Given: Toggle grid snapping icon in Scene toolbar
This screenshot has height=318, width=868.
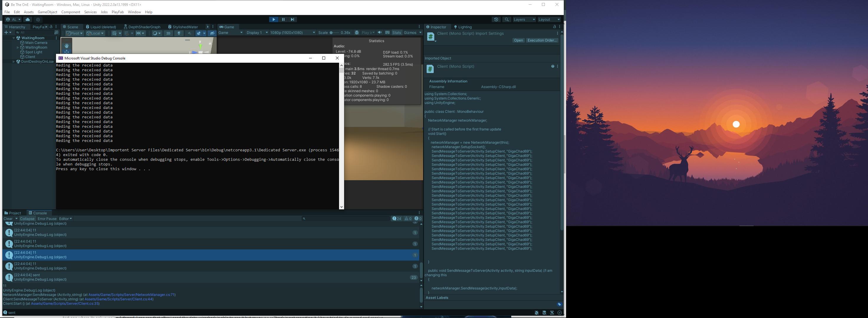Looking at the screenshot, I should pos(126,33).
